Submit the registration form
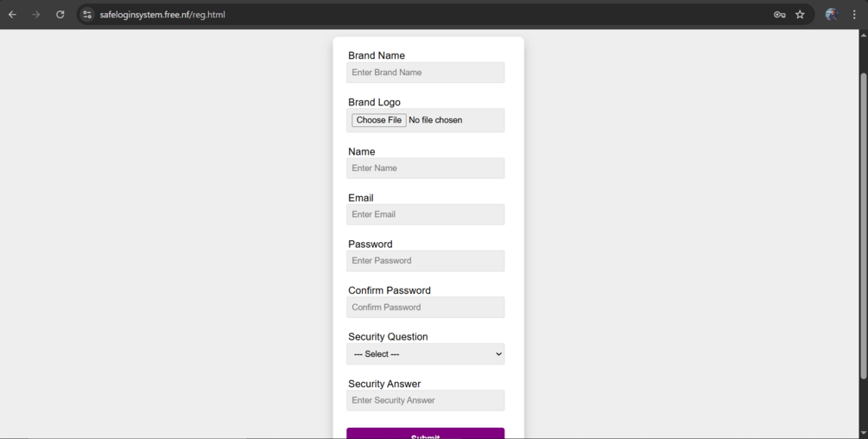Viewport: 868px width, 439px height. pos(425,434)
